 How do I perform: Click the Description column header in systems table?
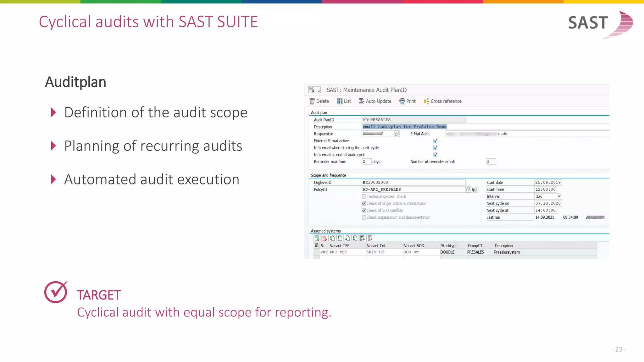545,246
